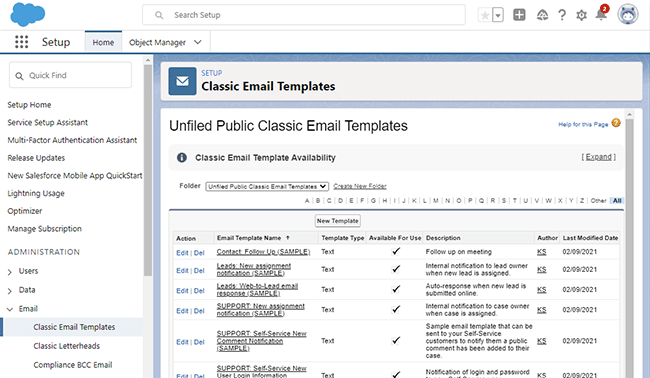This screenshot has height=378, width=650.
Task: Open the favorites list dropdown arrow
Action: pos(498,15)
